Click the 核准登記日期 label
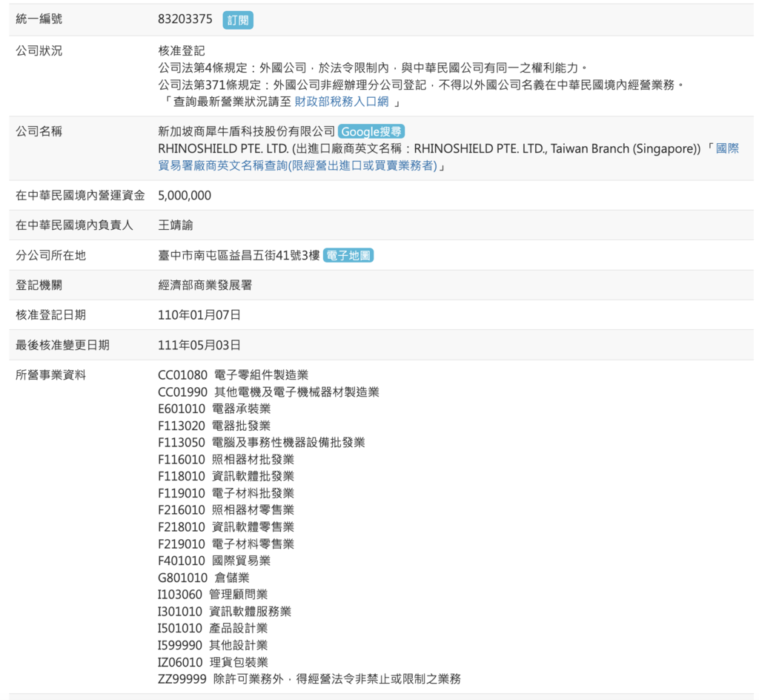This screenshot has height=700, width=759. point(50,315)
